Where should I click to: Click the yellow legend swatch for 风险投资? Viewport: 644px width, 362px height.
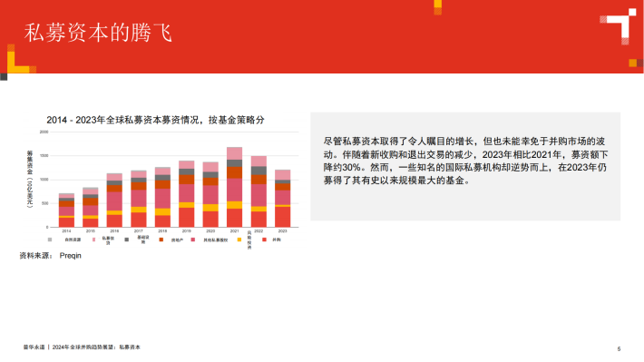pos(239,240)
